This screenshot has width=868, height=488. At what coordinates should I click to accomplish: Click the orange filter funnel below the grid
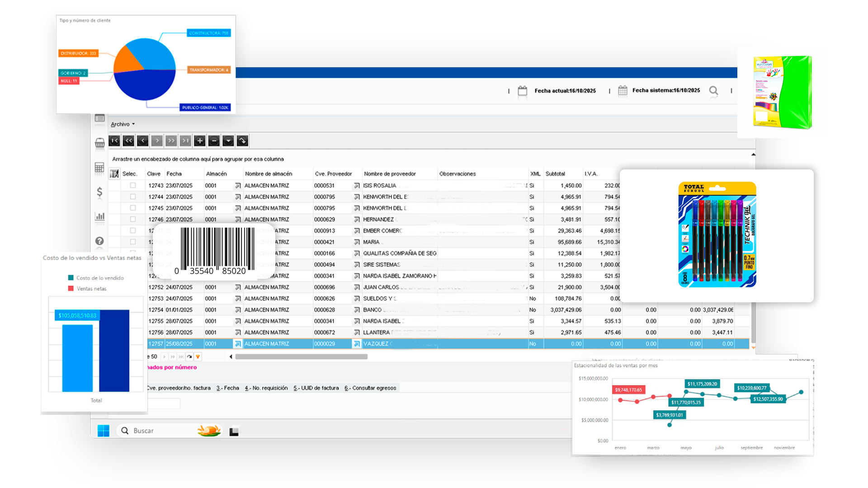pyautogui.click(x=198, y=357)
